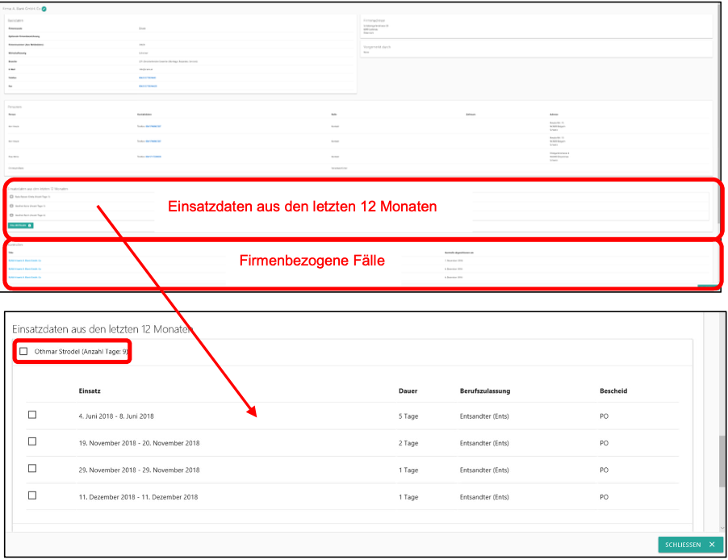The width and height of the screenshot is (728, 560).
Task: Click the green button below the small Einsatzdaten list
Action: click(x=21, y=225)
